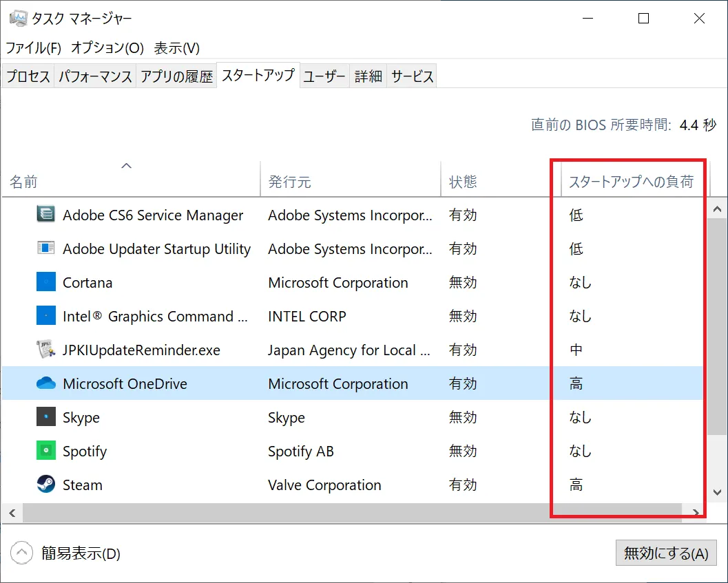Click the horizontal scrollbar right arrow
Image resolution: width=728 pixels, height=583 pixels.
click(696, 513)
